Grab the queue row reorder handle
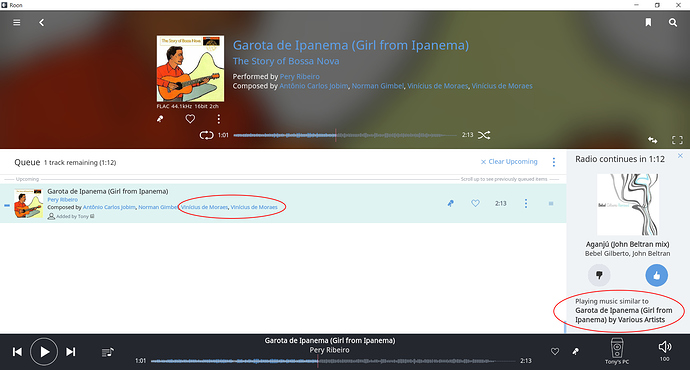 [551, 203]
